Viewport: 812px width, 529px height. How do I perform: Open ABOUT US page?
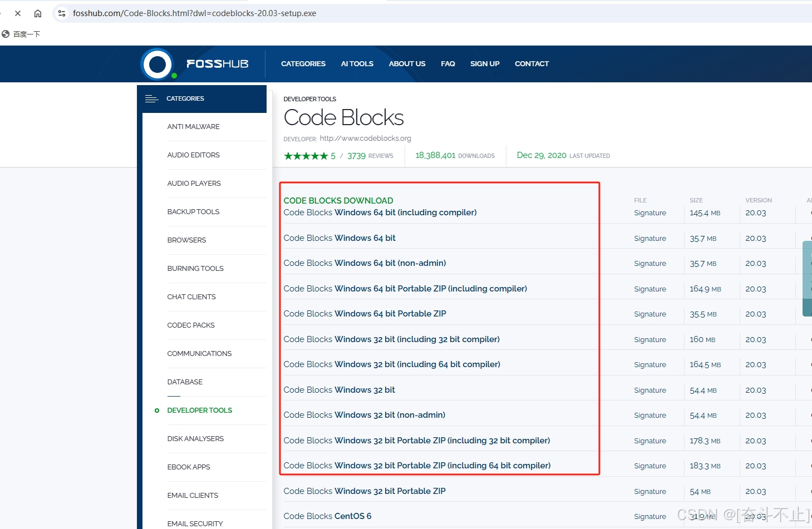(407, 64)
